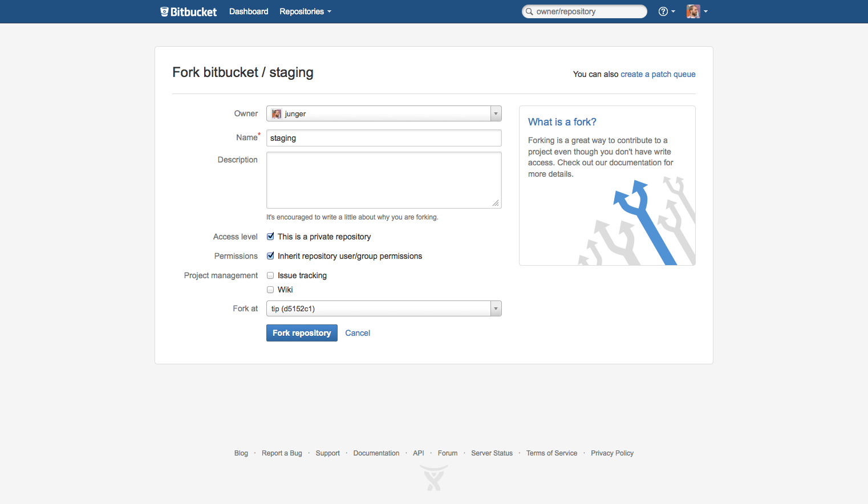Viewport: 868px width, 504px height.
Task: Open the help question mark icon
Action: [x=663, y=11]
